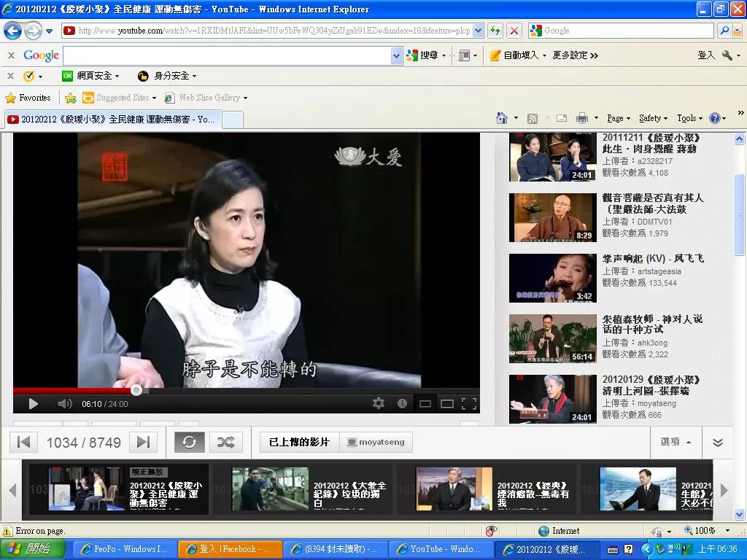Click Google Toolbar 搜尋 button
Viewport: 747px width, 560px height.
point(423,55)
